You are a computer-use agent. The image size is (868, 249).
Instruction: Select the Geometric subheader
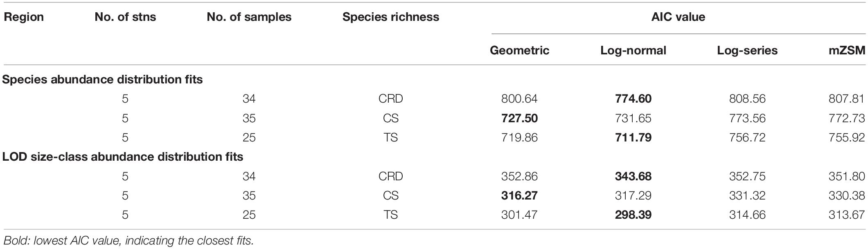[x=519, y=51]
